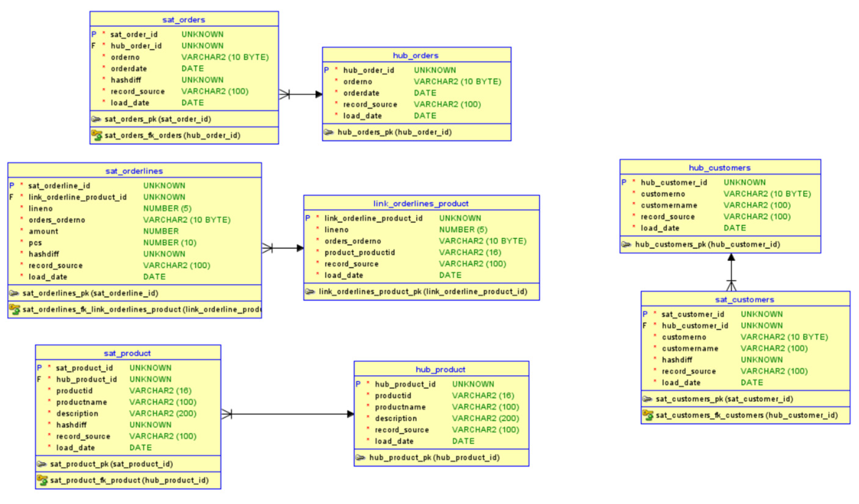
Task: Click the sat_product_fk_product foreign key icon
Action: pyautogui.click(x=42, y=480)
